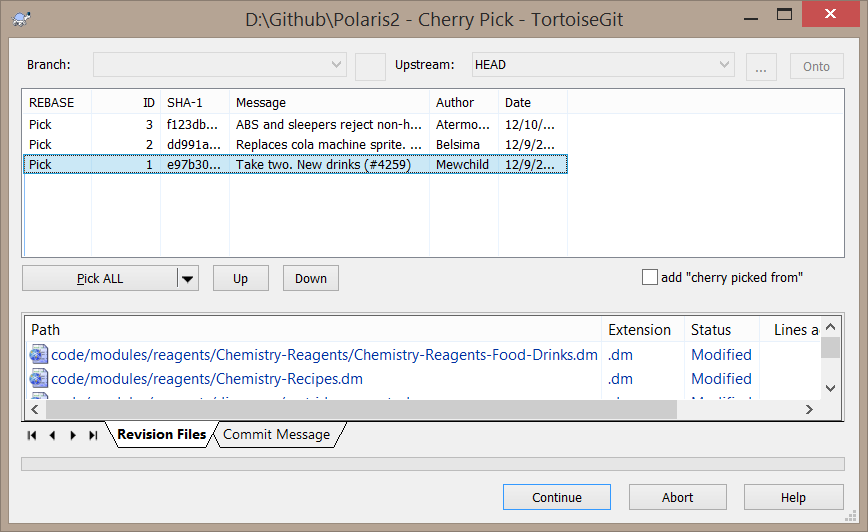Click the rebase progress bar
Image resolution: width=868 pixels, height=532 pixels.
coord(433,464)
